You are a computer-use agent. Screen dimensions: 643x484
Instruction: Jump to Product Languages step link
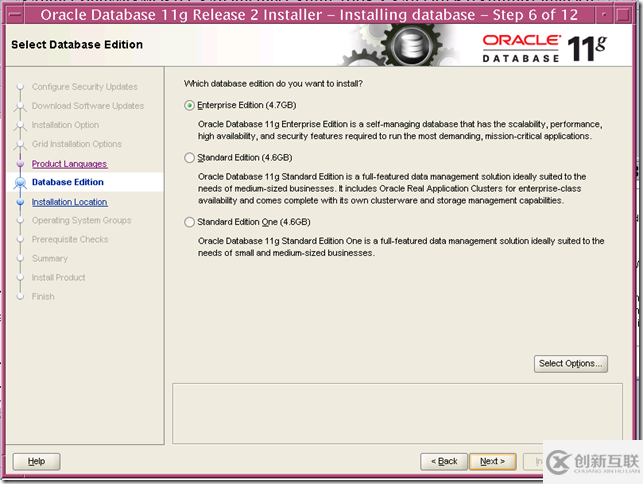point(69,164)
